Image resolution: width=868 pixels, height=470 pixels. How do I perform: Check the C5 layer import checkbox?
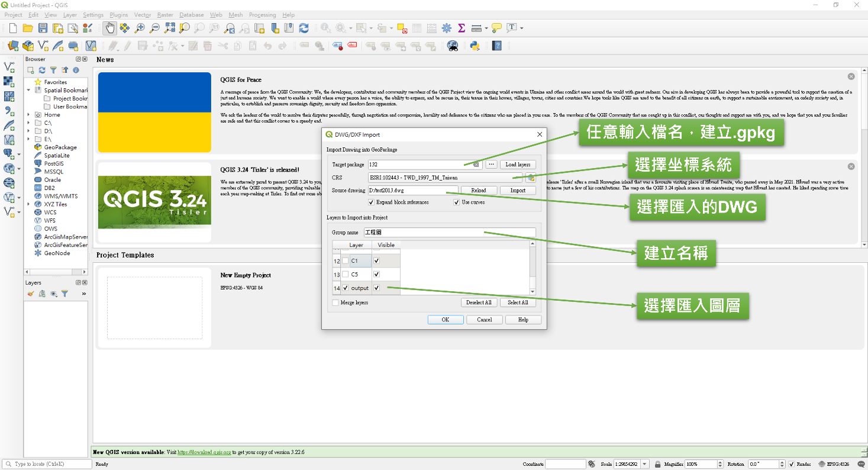[x=345, y=275]
